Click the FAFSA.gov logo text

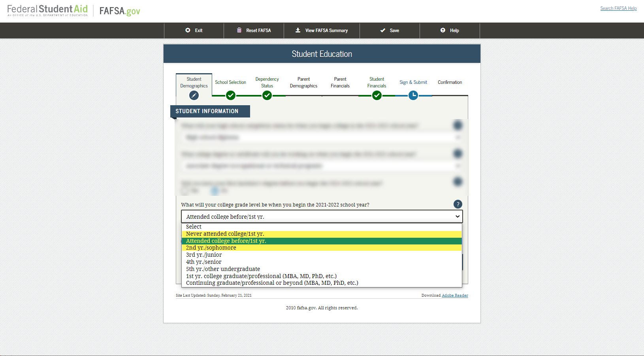[120, 11]
